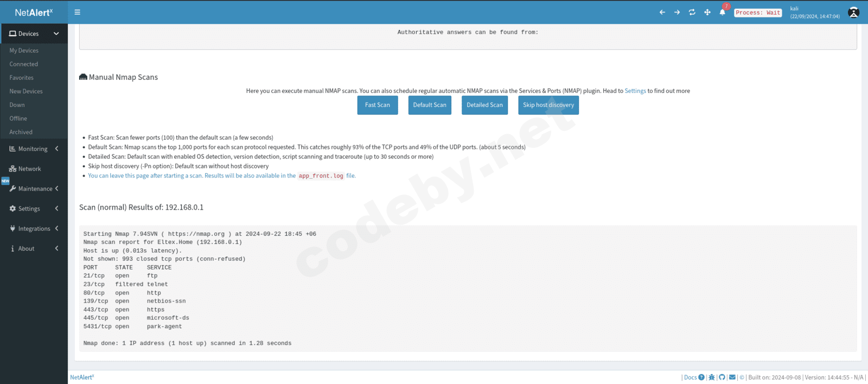Viewport: 868px width, 384px height.
Task: Run the Default Scan
Action: pyautogui.click(x=430, y=105)
